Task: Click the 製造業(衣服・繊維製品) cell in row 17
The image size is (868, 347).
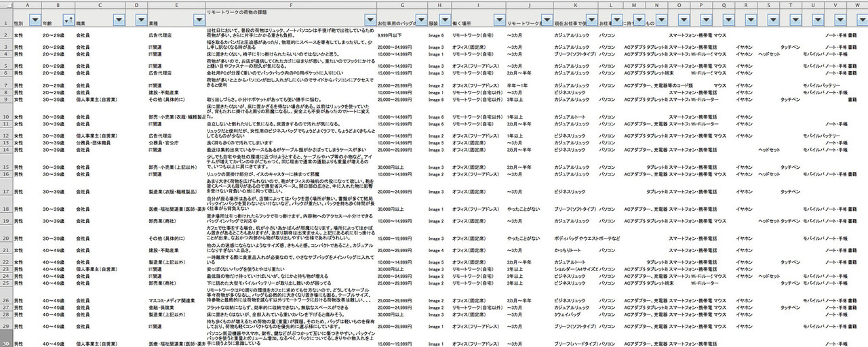Action: click(173, 192)
